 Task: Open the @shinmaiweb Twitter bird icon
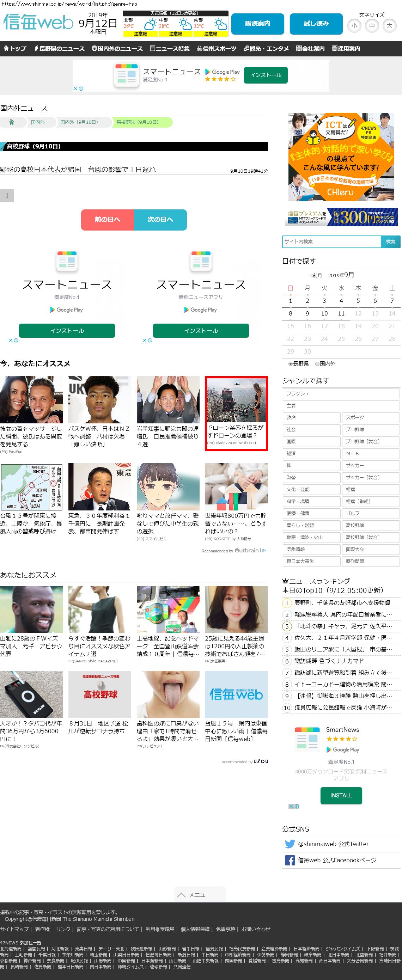point(290,844)
